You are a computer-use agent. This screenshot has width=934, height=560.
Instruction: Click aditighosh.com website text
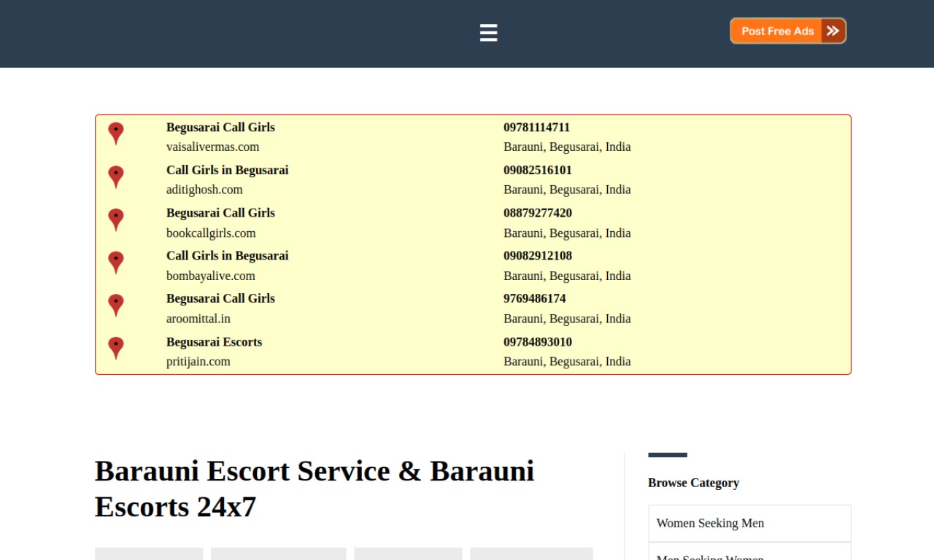(204, 190)
